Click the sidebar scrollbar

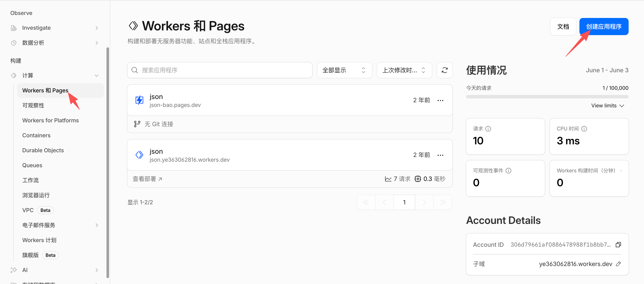108,163
